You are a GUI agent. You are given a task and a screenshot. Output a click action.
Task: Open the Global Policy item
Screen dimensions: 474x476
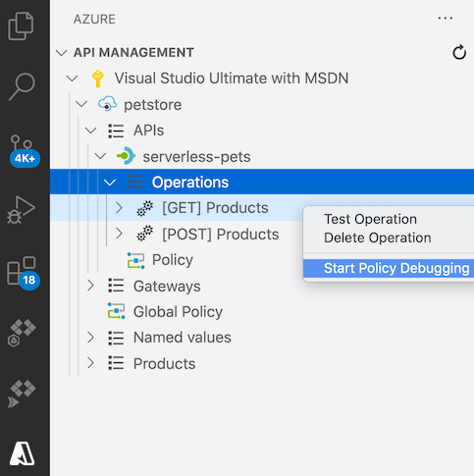178,312
